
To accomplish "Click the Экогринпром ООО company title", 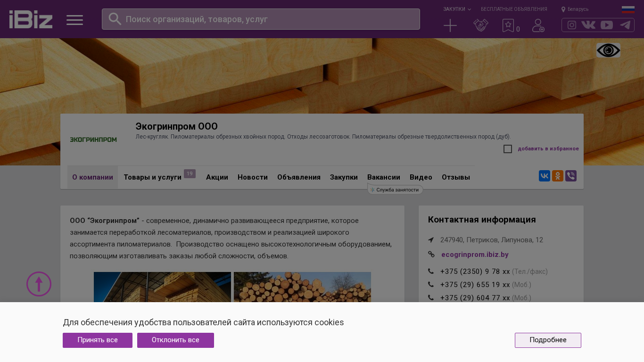I will (177, 126).
